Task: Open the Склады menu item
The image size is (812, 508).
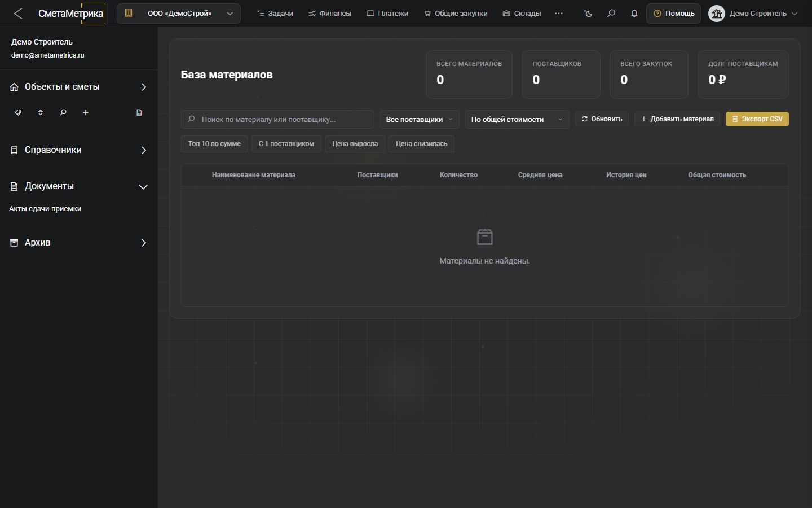Action: point(522,13)
